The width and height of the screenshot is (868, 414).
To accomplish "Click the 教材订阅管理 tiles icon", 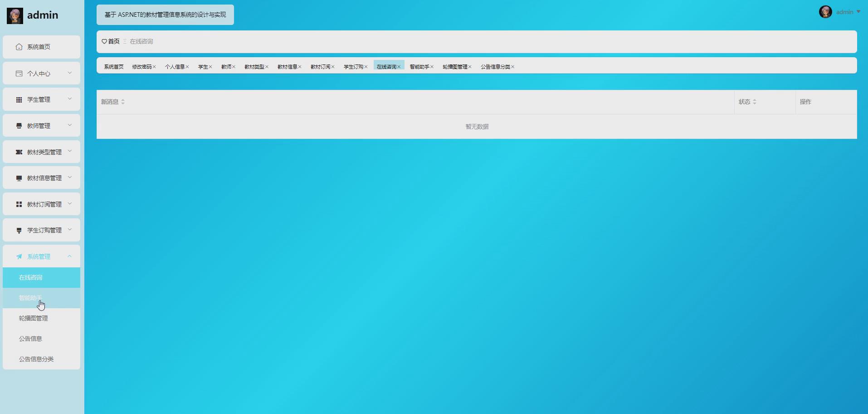I will click(19, 204).
